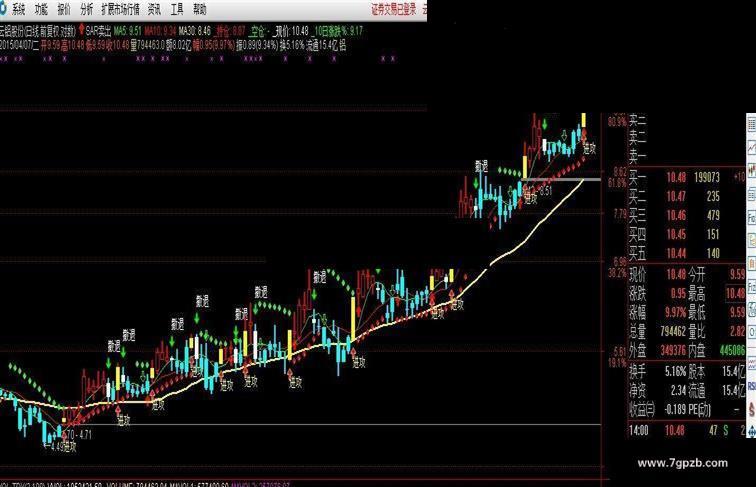The height and width of the screenshot is (487, 756).
Task: Click the 8.51 price label on chart
Action: [x=545, y=190]
